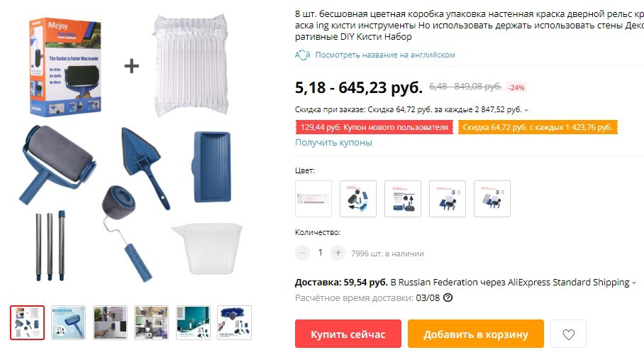
Task: Click the Купить сейчас button
Action: (348, 334)
